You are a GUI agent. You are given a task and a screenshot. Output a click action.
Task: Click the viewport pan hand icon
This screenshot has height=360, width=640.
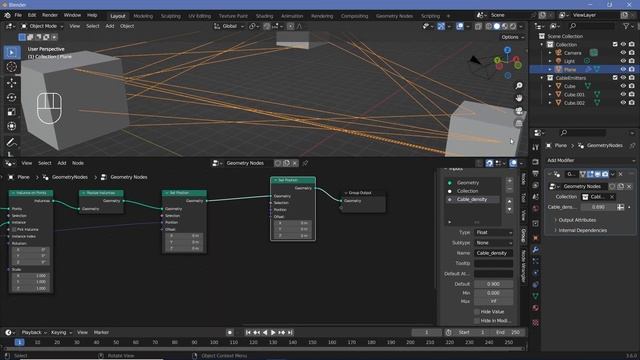(519, 98)
